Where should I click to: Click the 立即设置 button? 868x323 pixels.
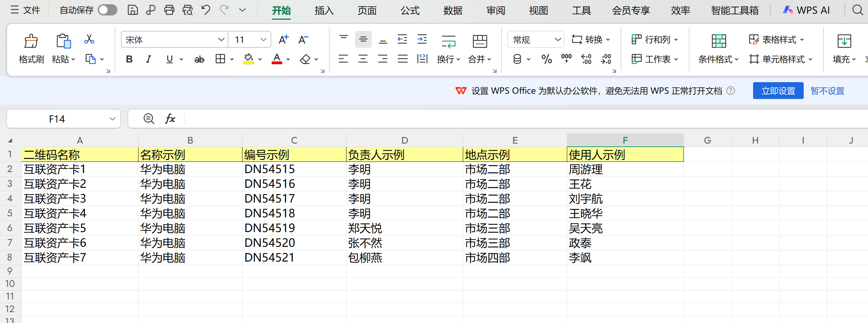778,91
